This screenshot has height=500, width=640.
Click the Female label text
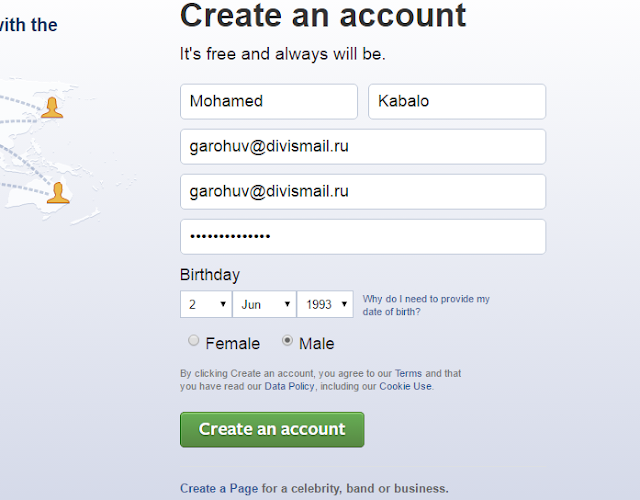click(232, 343)
